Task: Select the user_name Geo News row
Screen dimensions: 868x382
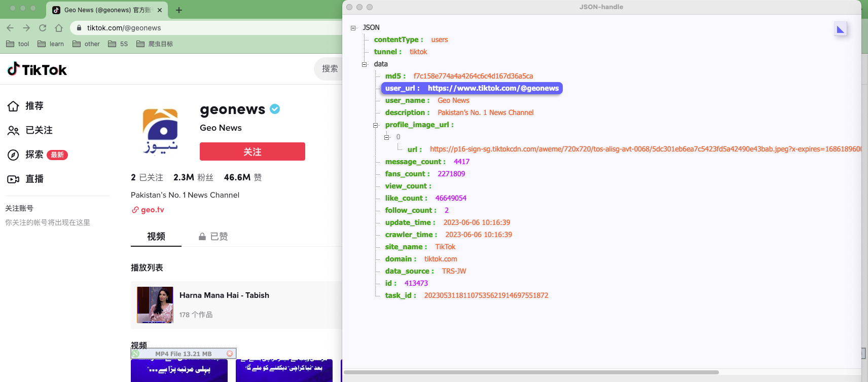Action: (427, 100)
